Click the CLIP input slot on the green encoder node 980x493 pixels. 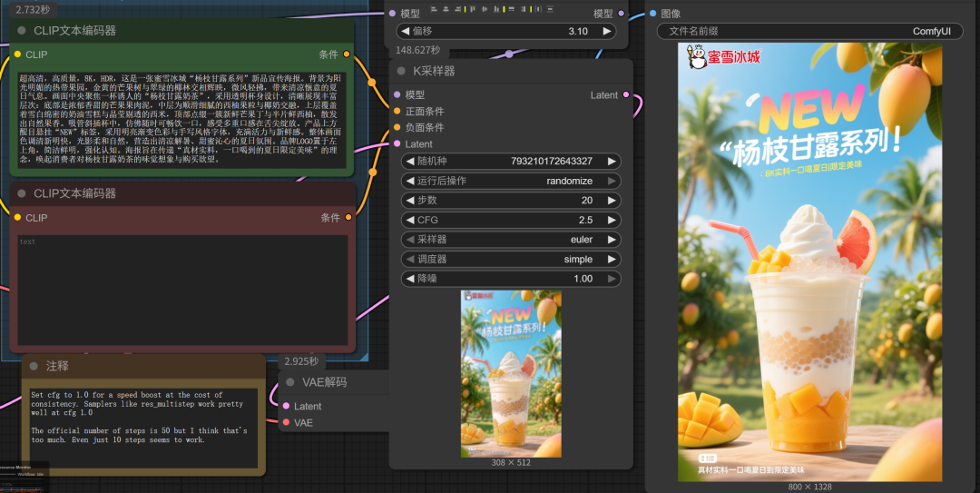click(x=17, y=54)
